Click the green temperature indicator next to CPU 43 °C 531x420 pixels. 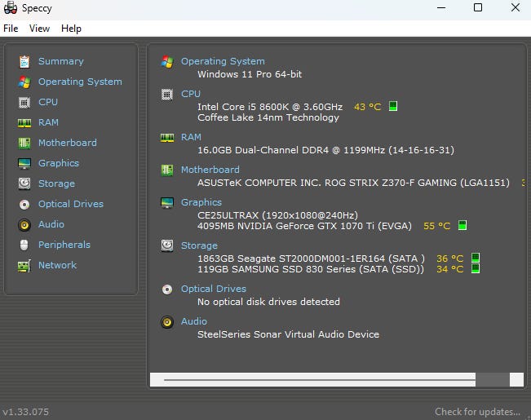[x=393, y=106]
